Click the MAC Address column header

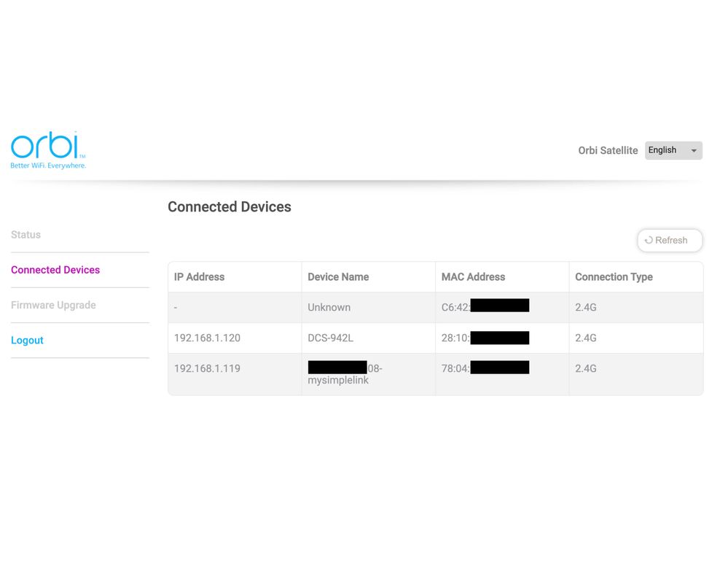pyautogui.click(x=473, y=277)
